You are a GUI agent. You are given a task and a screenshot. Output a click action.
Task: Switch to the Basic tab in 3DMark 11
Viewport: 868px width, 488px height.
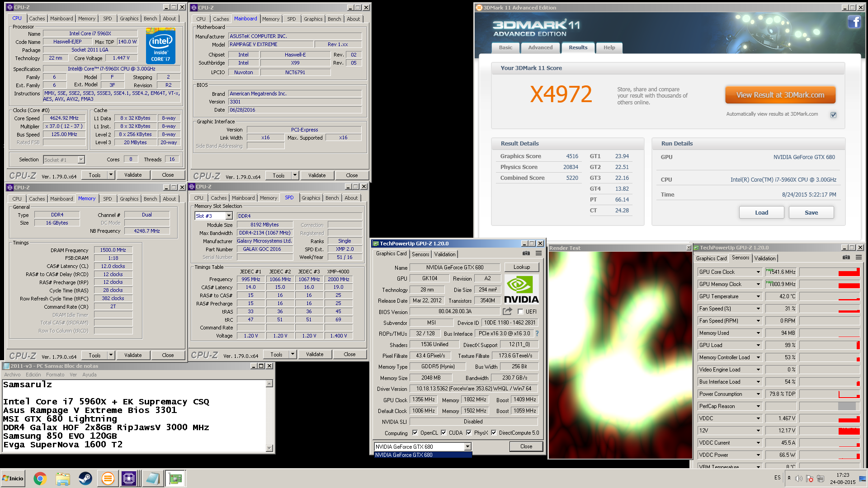tap(505, 47)
